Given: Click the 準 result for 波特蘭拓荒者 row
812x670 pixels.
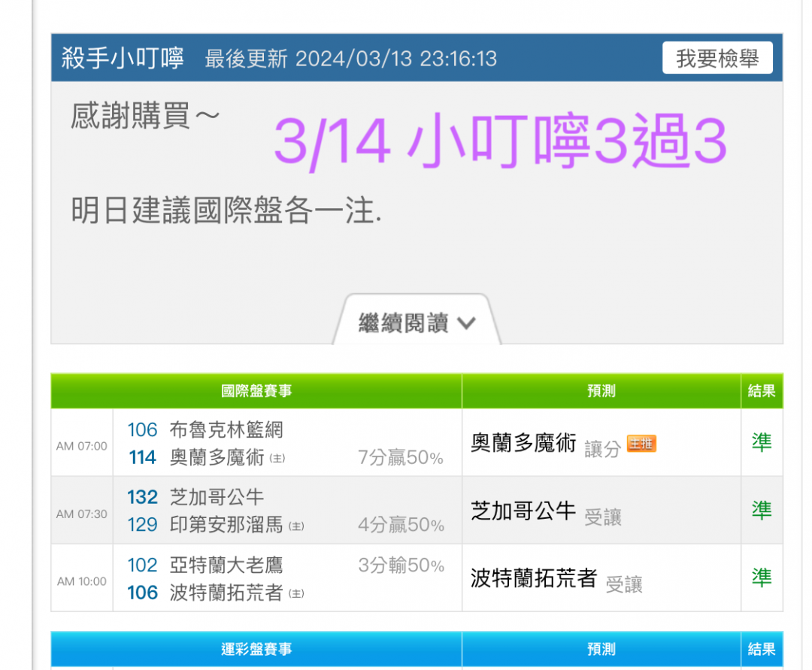Looking at the screenshot, I should (762, 578).
